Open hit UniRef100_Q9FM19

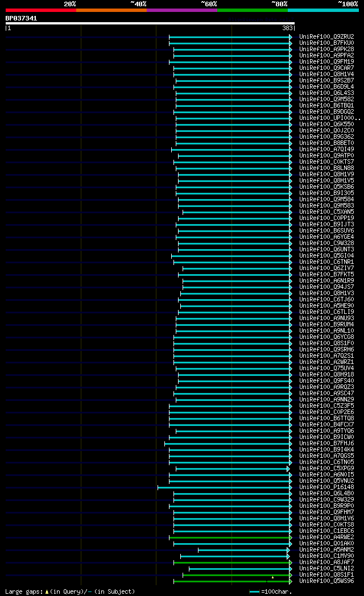pos(326,62)
